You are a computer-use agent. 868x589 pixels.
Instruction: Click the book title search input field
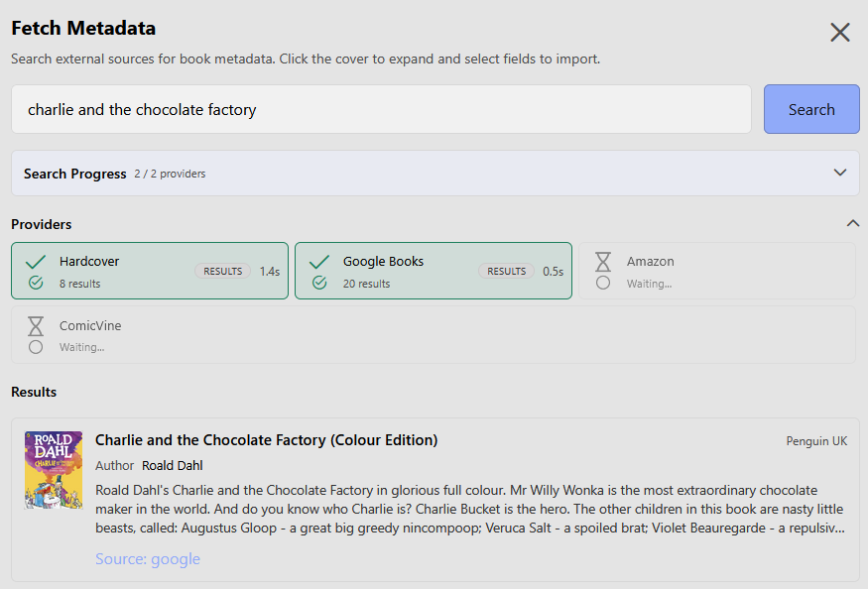click(x=381, y=109)
